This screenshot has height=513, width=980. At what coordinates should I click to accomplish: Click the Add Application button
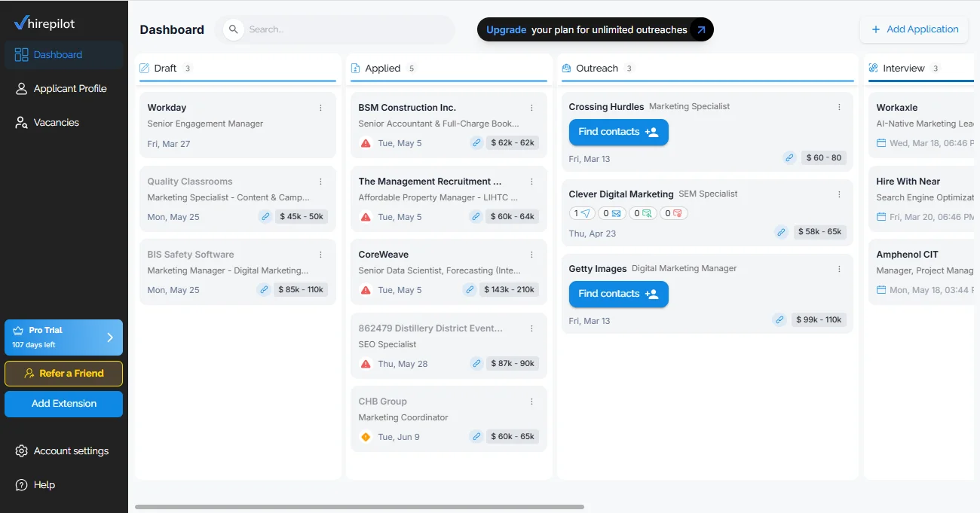pyautogui.click(x=914, y=29)
